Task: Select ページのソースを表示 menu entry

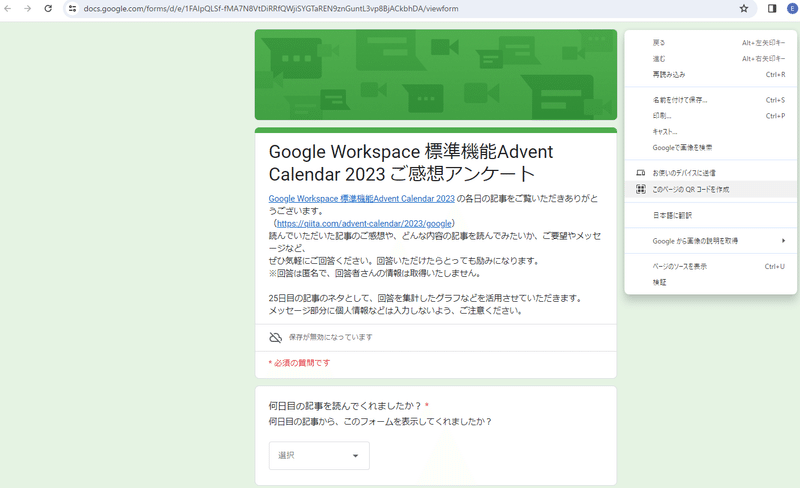Action: 711,266
